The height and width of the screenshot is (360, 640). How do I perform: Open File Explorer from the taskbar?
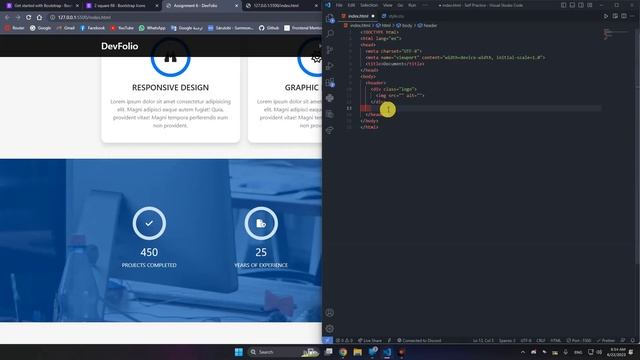pos(358,352)
